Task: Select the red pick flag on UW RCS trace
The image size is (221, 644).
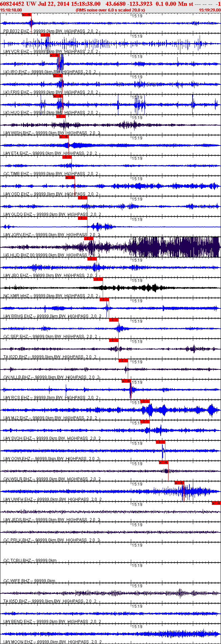Action: (x=126, y=381)
